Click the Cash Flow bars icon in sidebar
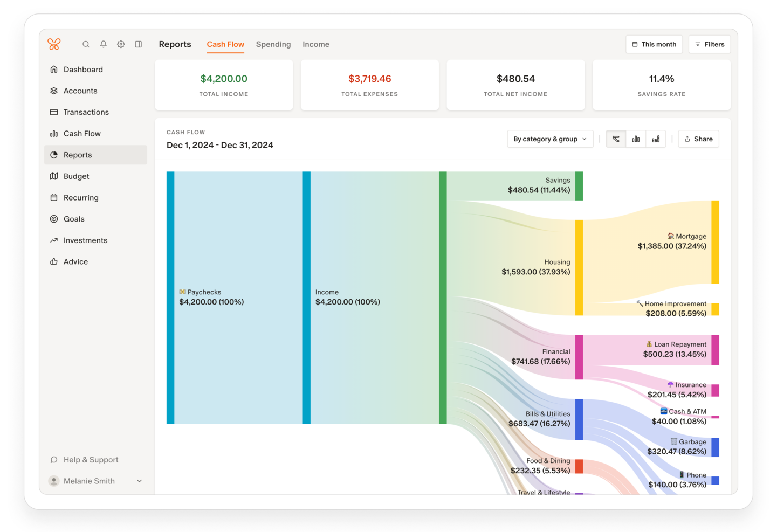Image resolution: width=777 pixels, height=532 pixels. pos(54,133)
